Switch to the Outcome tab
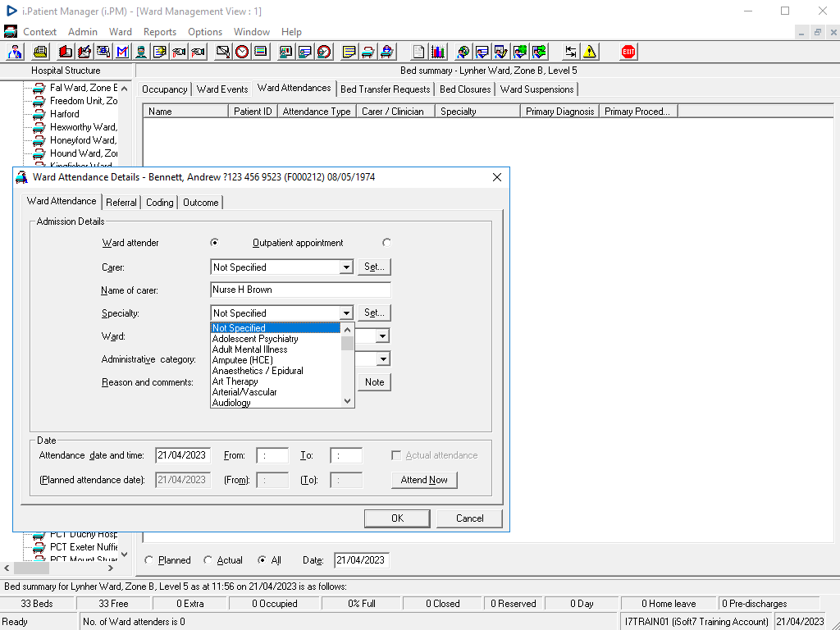Viewport: 840px width, 630px height. [201, 203]
